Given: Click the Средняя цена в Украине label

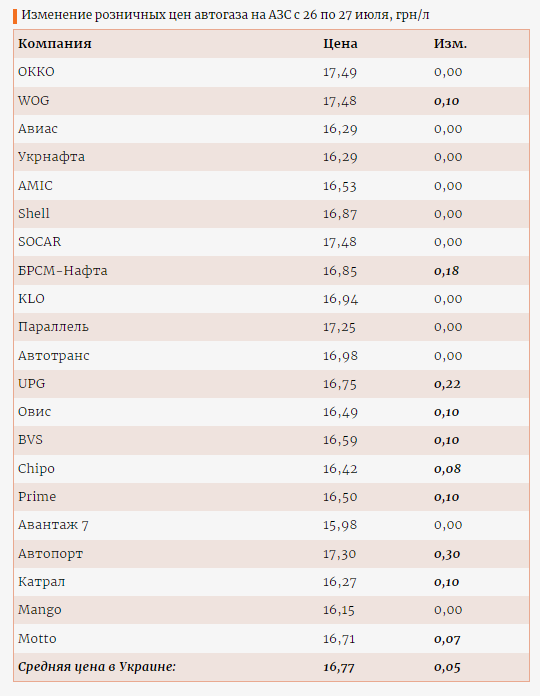Looking at the screenshot, I should 97,667.
